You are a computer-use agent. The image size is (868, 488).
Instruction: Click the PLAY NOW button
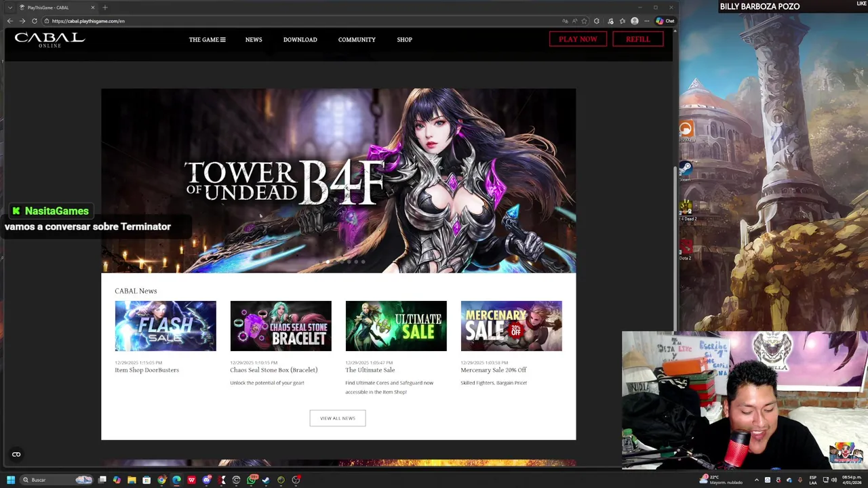[x=578, y=39]
